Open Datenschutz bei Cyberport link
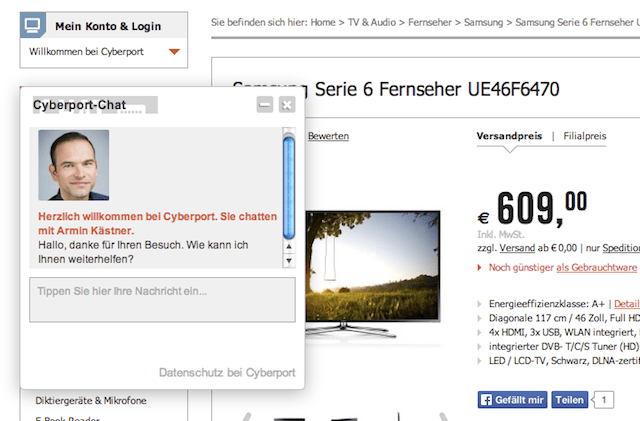Image resolution: width=640 pixels, height=421 pixels. coord(227,373)
